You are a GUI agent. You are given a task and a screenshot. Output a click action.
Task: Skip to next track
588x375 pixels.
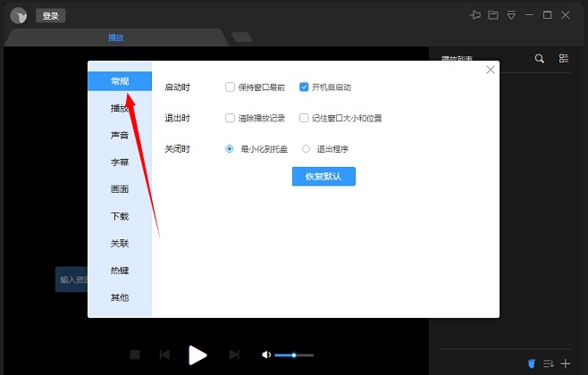coord(234,354)
